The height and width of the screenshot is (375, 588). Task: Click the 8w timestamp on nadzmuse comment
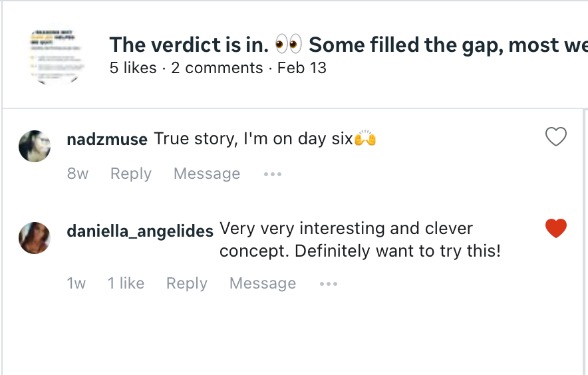click(78, 174)
